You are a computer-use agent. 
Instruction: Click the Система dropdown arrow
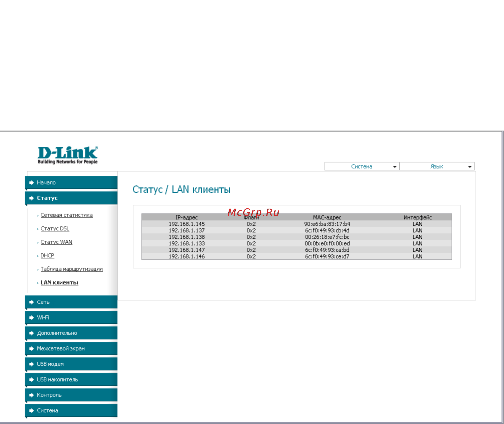(395, 167)
